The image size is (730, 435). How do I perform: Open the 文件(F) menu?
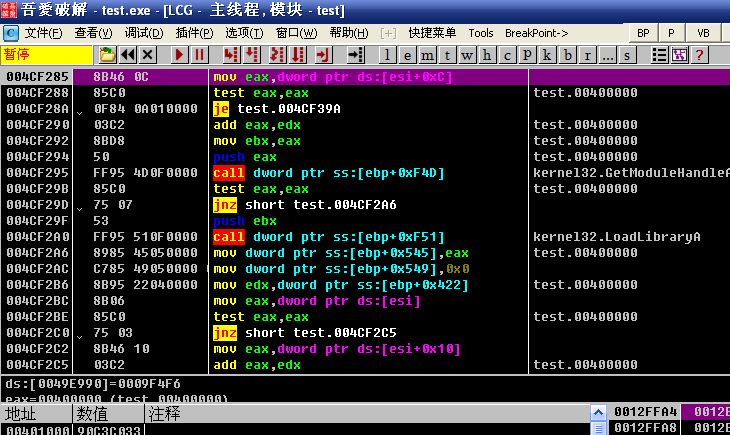(x=43, y=33)
